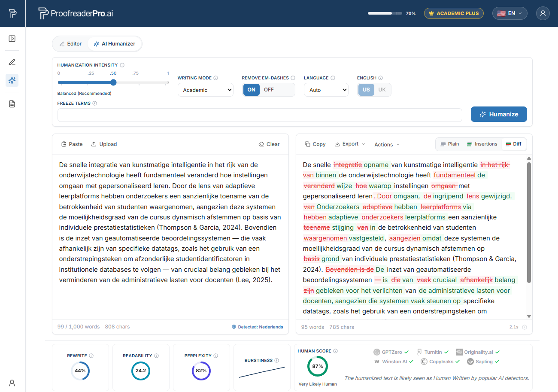558x392 pixels.
Task: Turn Remove Em-Dashes OFF
Action: [x=269, y=90]
